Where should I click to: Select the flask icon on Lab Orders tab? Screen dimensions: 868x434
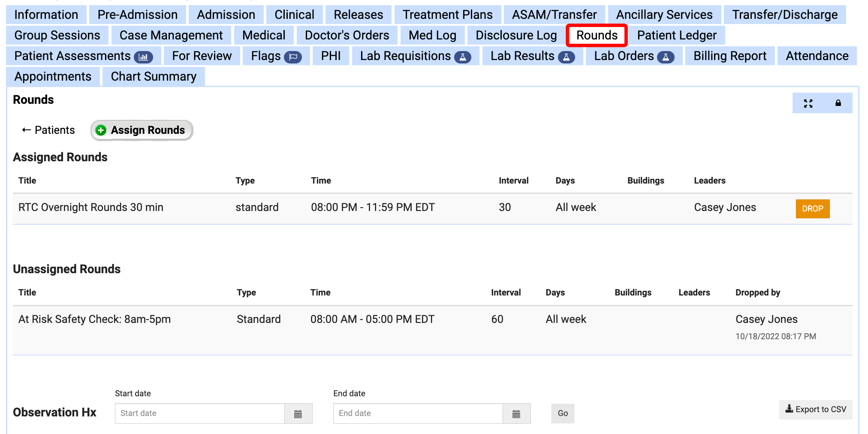(x=666, y=56)
